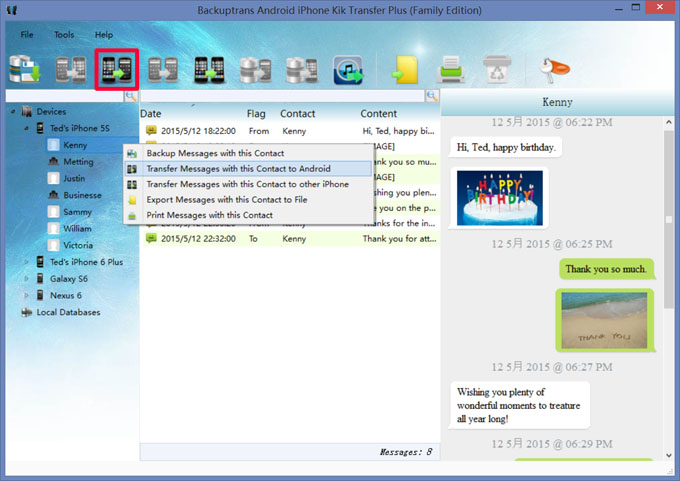Screen dimensions: 680x481
Task: Collapse the Devices tree node
Action: point(13,111)
